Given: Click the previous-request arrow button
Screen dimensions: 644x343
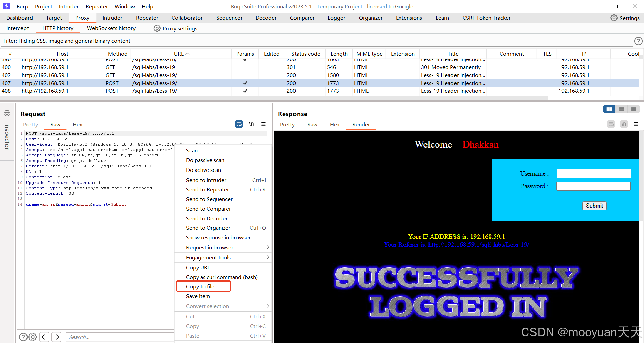Looking at the screenshot, I should pyautogui.click(x=44, y=337).
